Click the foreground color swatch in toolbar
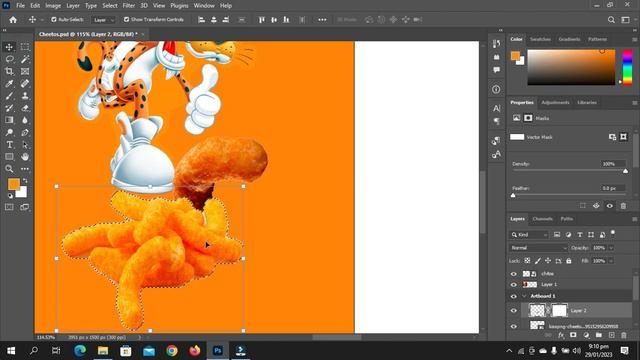 pos(13,184)
